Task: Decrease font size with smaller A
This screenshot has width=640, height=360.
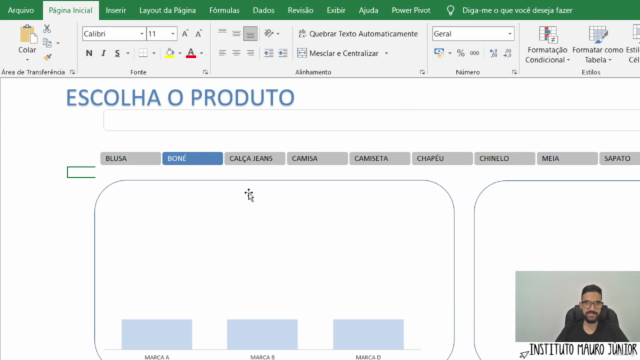Action: point(198,34)
